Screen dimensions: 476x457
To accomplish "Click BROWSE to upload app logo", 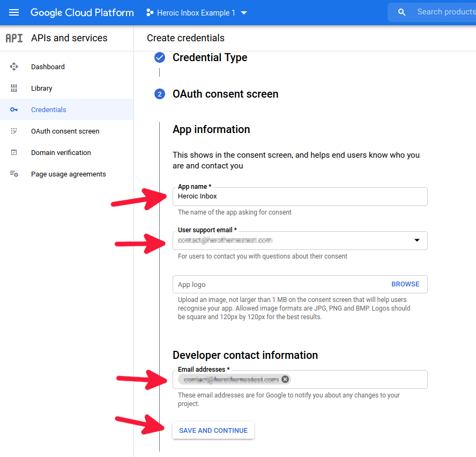I will pos(405,284).
